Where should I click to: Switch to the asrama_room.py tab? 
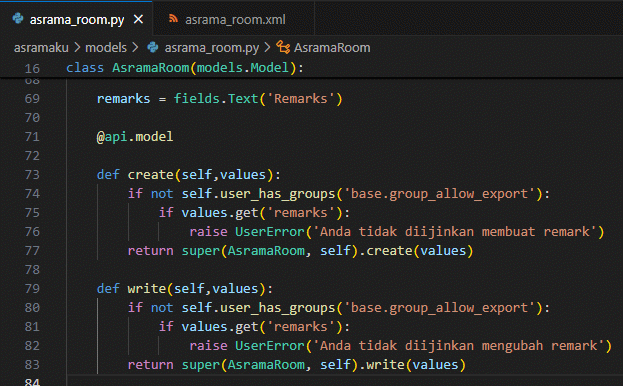pyautogui.click(x=76, y=19)
